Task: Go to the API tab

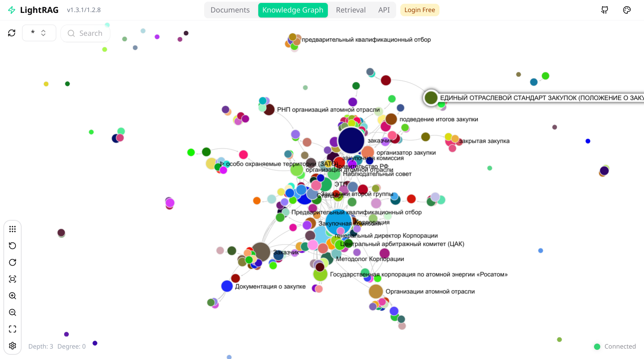Action: point(384,10)
